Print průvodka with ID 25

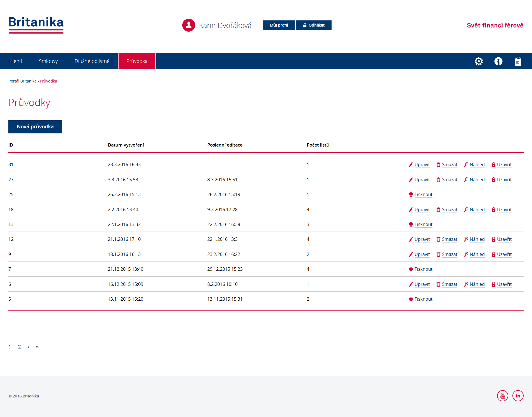tap(420, 195)
